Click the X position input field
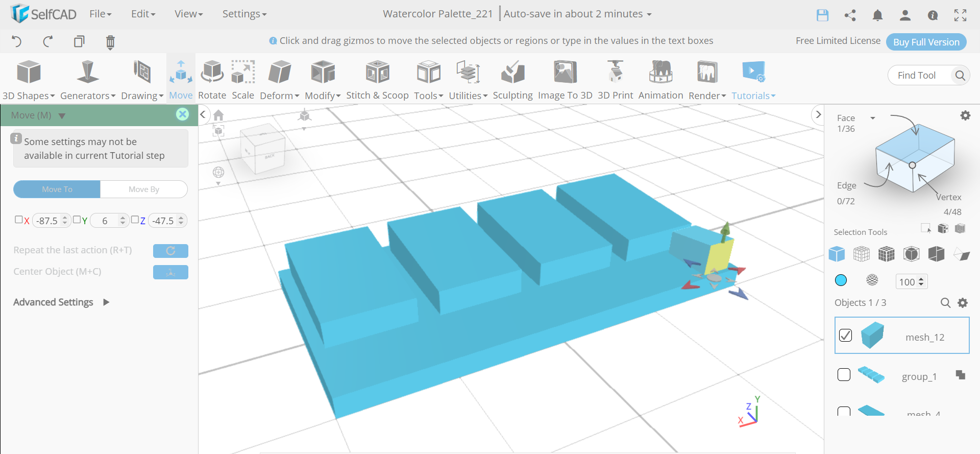The width and height of the screenshot is (980, 454). tap(51, 221)
